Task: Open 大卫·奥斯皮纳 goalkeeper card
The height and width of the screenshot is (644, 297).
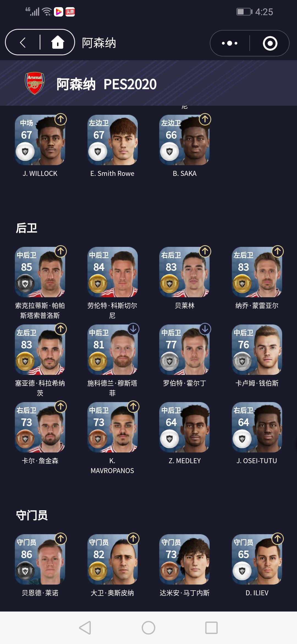Action: click(112, 559)
